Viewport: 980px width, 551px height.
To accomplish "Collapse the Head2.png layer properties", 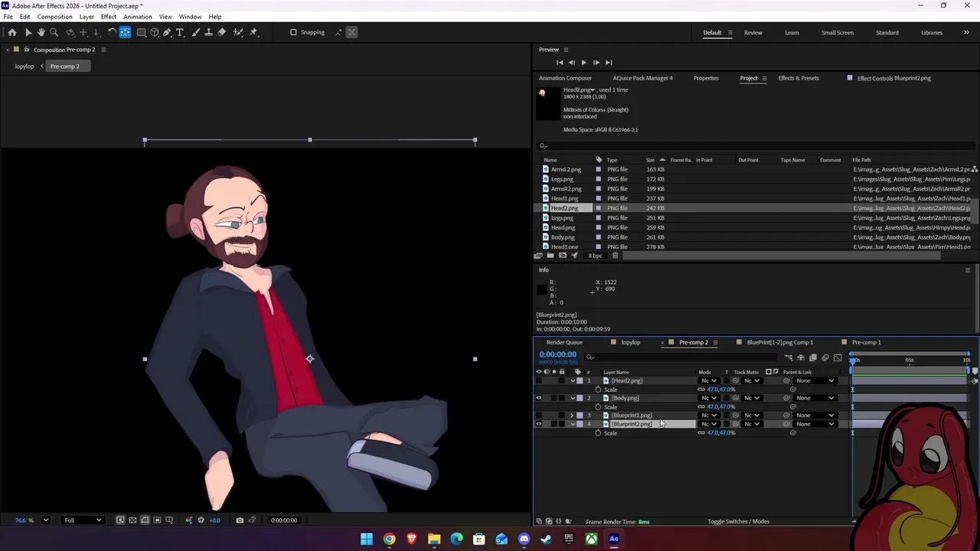I will coord(572,380).
